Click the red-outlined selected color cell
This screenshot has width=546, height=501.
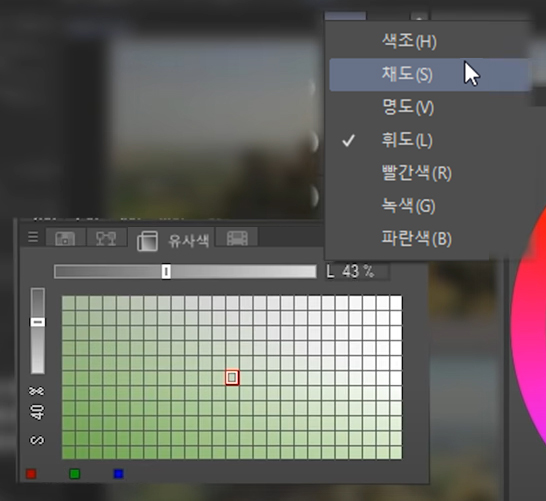[x=232, y=377]
